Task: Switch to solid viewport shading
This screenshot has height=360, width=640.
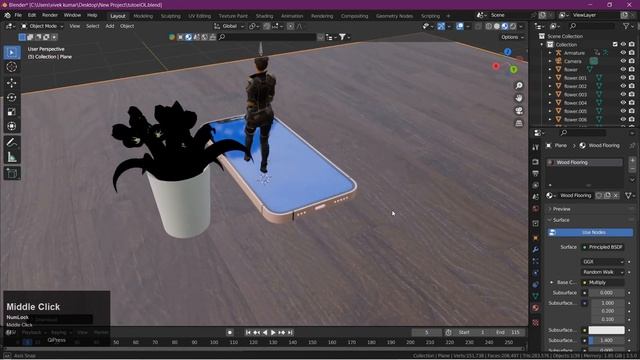Action: tap(497, 26)
